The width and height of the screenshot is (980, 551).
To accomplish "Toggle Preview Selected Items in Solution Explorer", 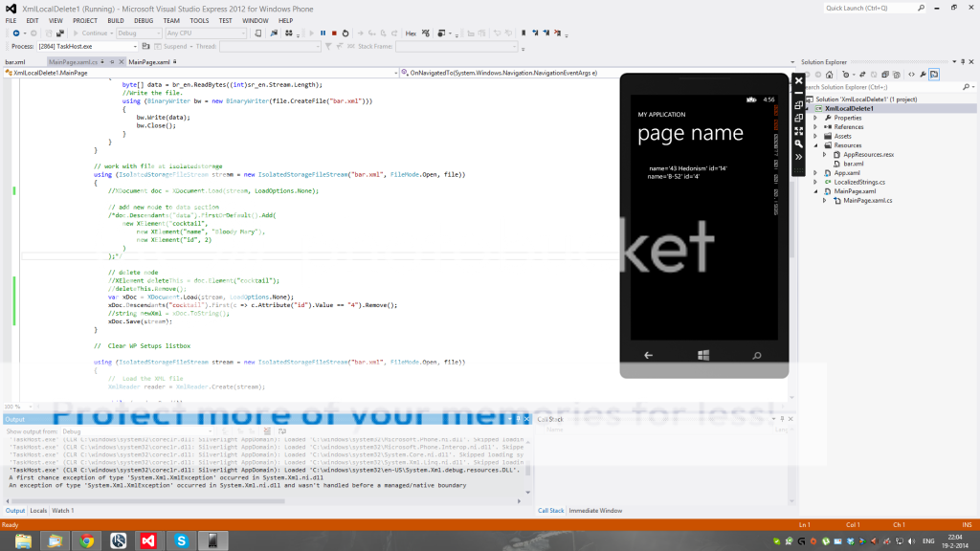I will point(933,75).
